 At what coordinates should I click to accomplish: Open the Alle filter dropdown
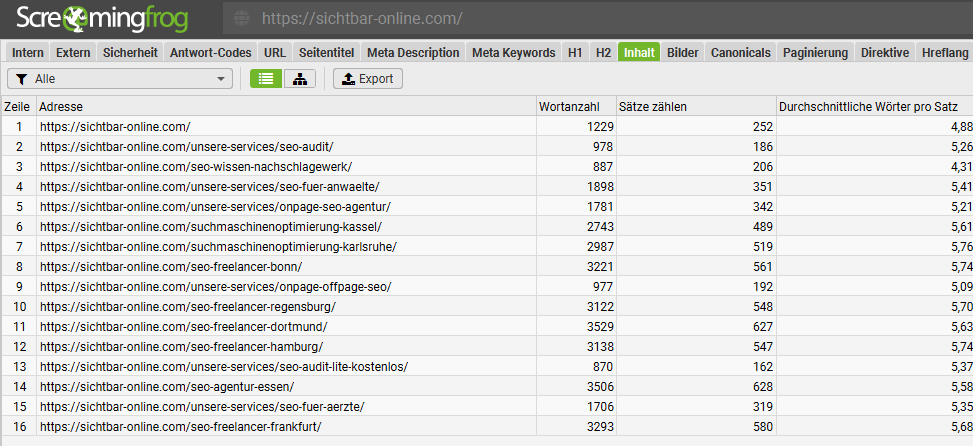(x=120, y=79)
